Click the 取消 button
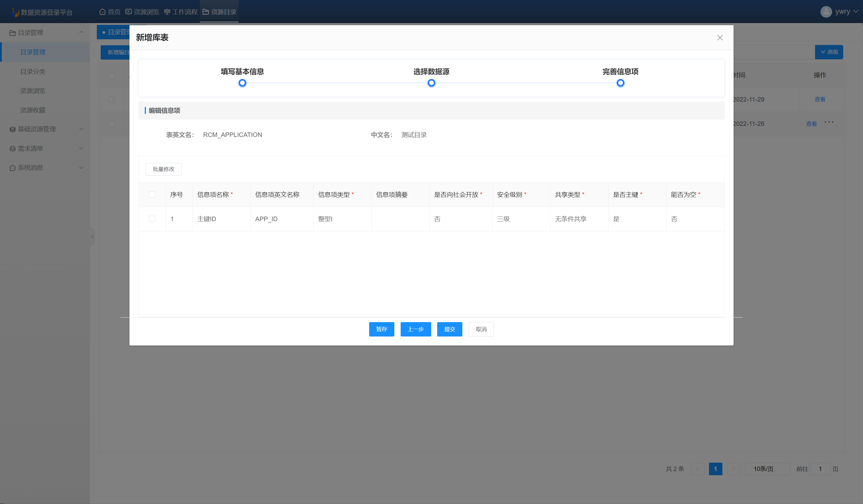This screenshot has width=863, height=504. [481, 329]
